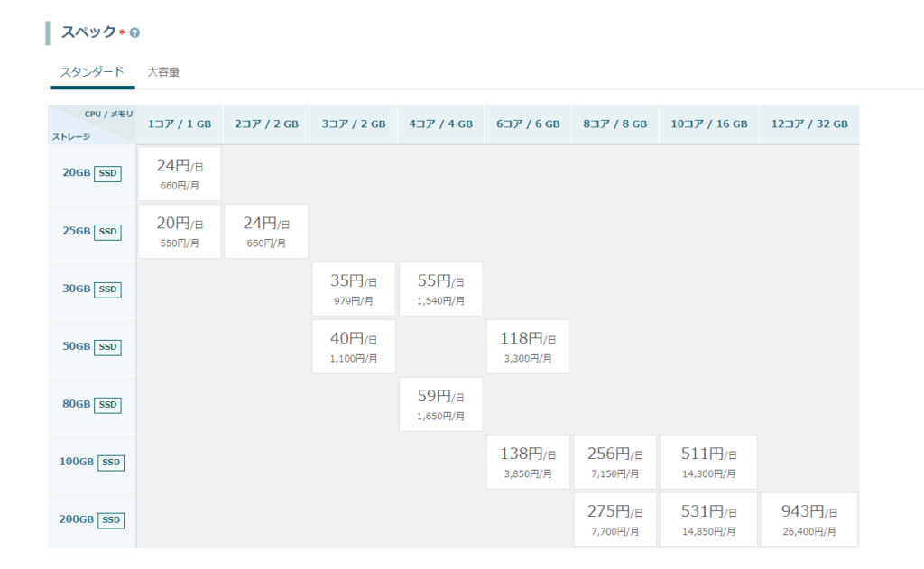Select the 59円/日 80GB plan
The height and width of the screenshot is (569, 924).
(440, 405)
